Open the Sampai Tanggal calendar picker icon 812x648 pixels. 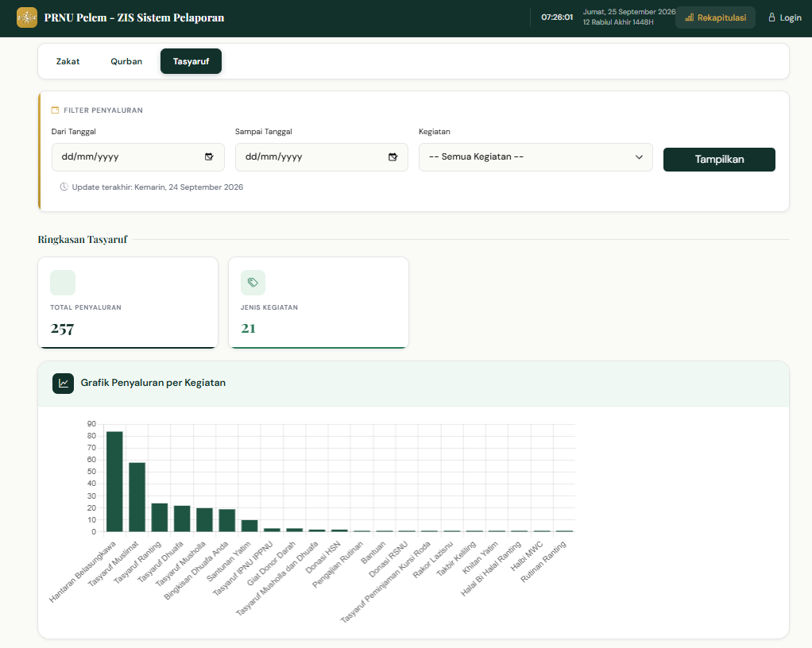pyautogui.click(x=393, y=156)
